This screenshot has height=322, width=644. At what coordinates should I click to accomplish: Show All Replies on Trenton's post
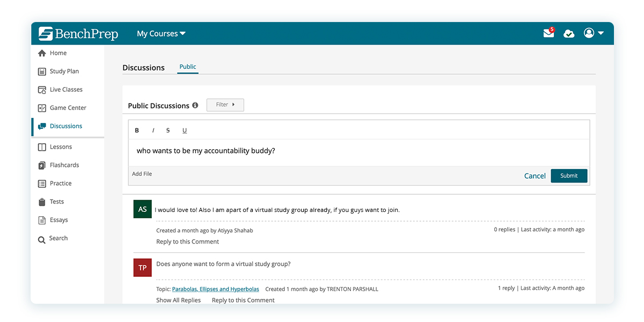[x=179, y=301]
